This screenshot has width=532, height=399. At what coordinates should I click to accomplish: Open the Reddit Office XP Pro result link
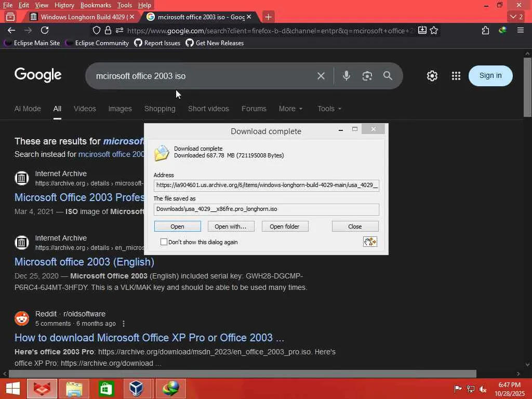[x=149, y=338]
